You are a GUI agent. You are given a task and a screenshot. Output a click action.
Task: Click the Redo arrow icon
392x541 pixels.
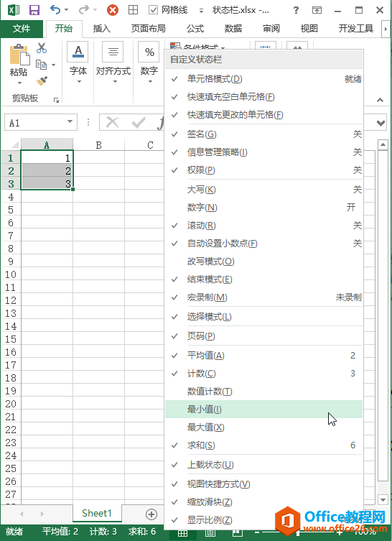(84, 9)
